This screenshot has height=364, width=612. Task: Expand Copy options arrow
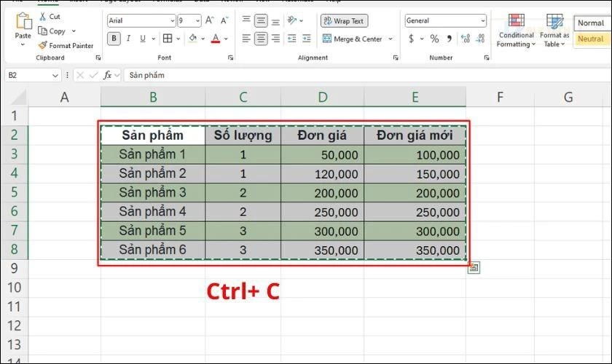[x=74, y=31]
